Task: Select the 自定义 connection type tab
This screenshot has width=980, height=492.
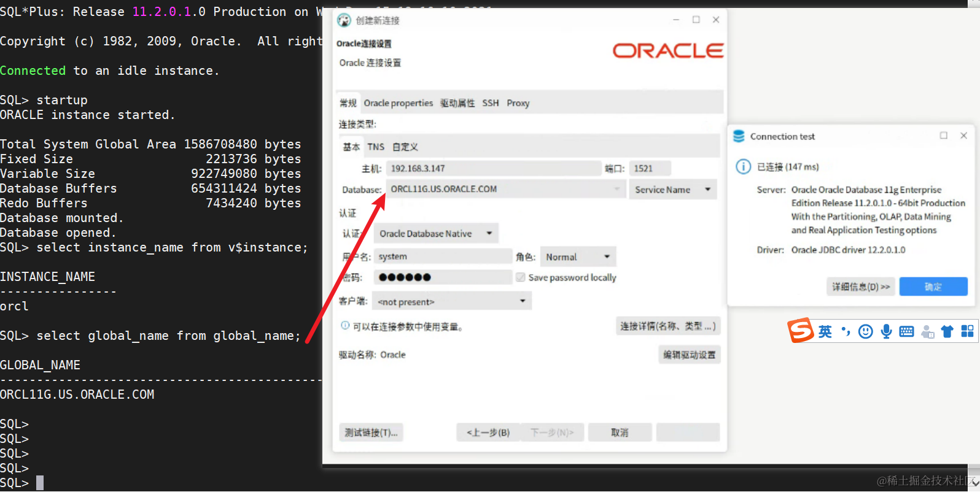Action: [405, 147]
